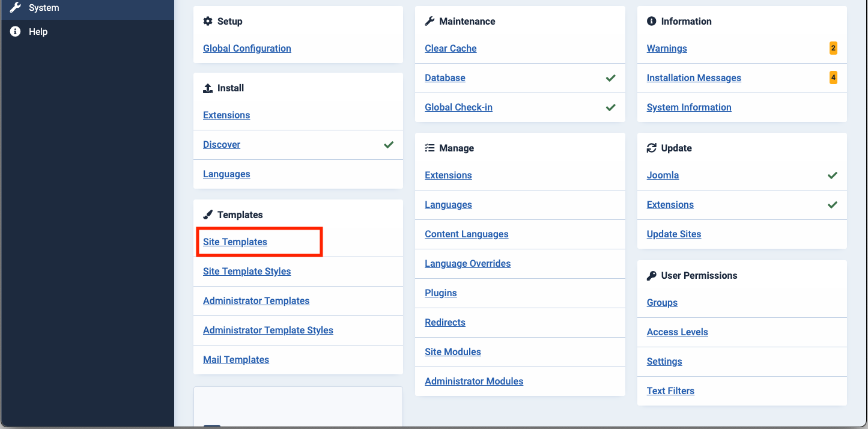Click the Installation Messages badge showing 4
Screen dimensions: 868x429
pos(833,78)
